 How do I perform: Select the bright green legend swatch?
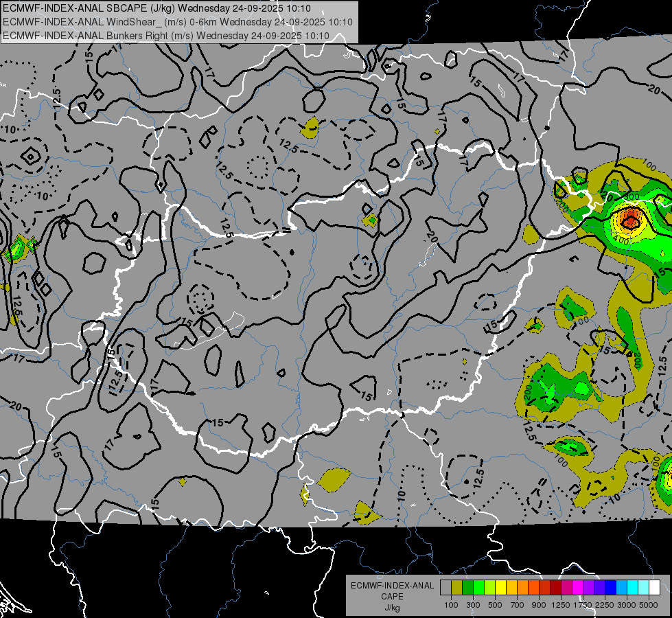pyautogui.click(x=478, y=588)
